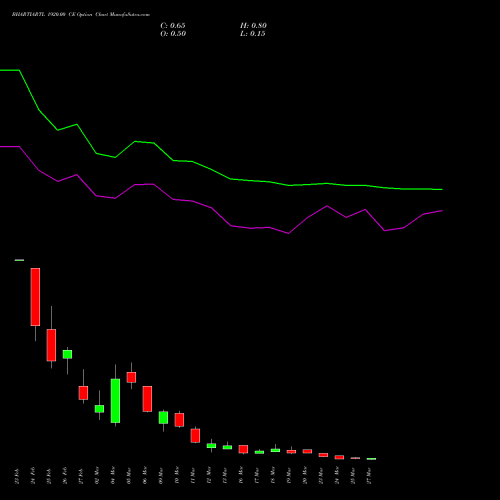The width and height of the screenshot is (500, 500).
Task: Click the 24 Feb date label
Action: (x=33, y=476)
